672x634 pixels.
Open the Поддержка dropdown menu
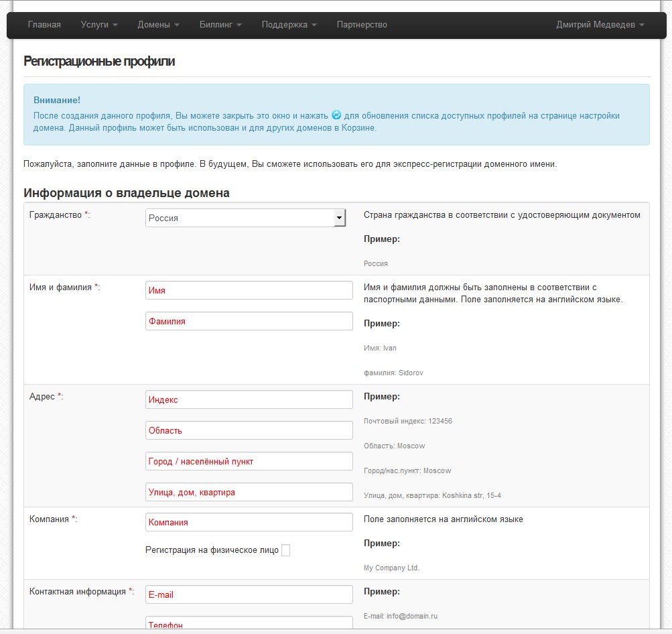(289, 25)
